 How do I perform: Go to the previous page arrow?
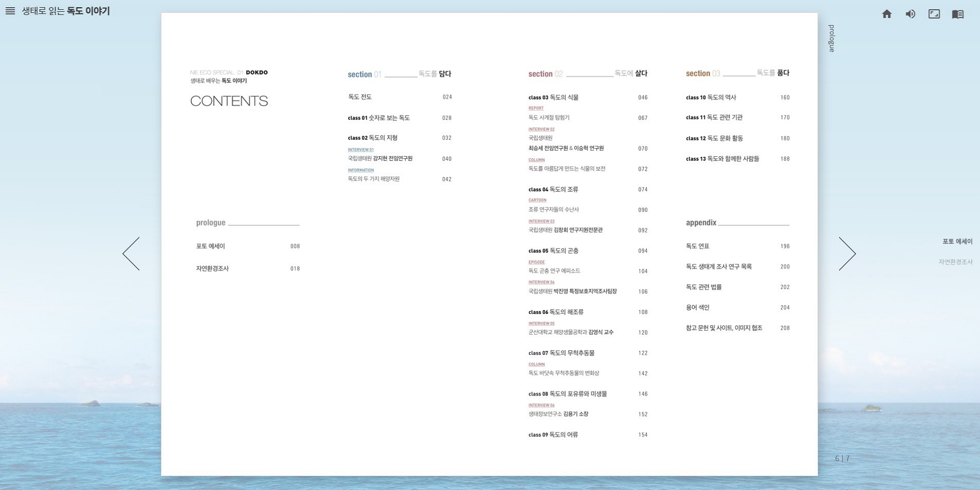[131, 253]
